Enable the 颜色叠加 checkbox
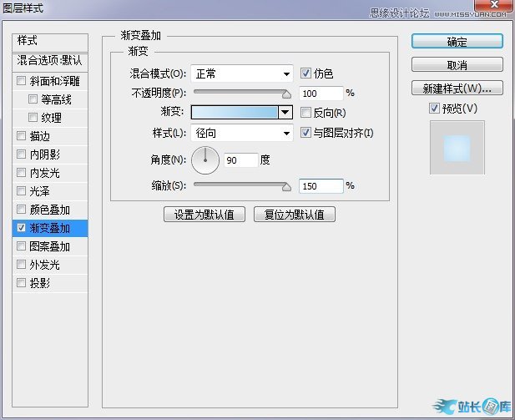 [21, 209]
